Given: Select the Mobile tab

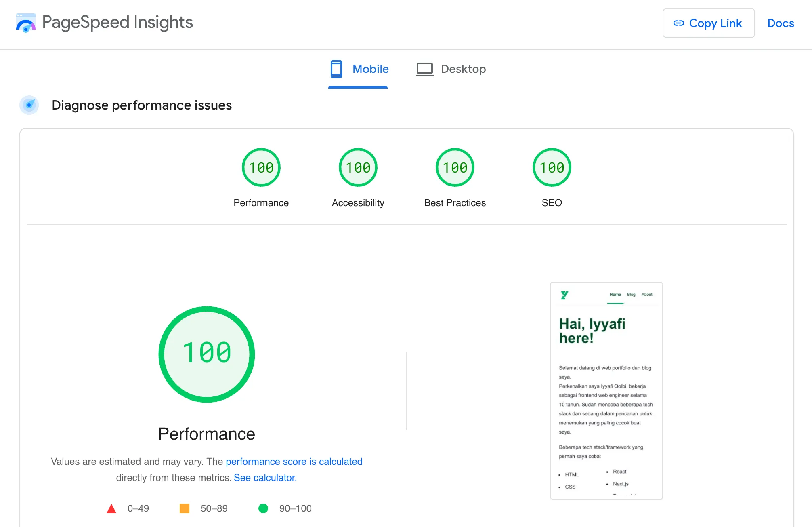Looking at the screenshot, I should click(359, 69).
